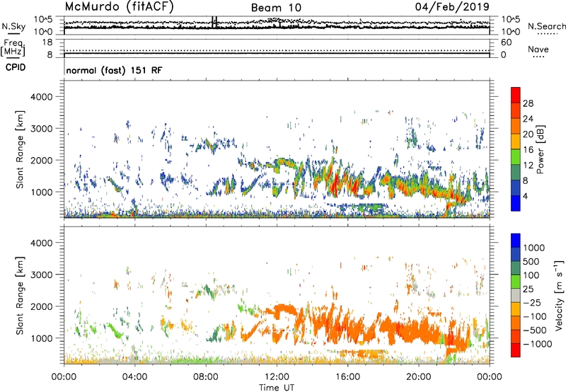The width and height of the screenshot is (566, 392).
Task: Select the "Beam 10" header text
Action: 276,8
